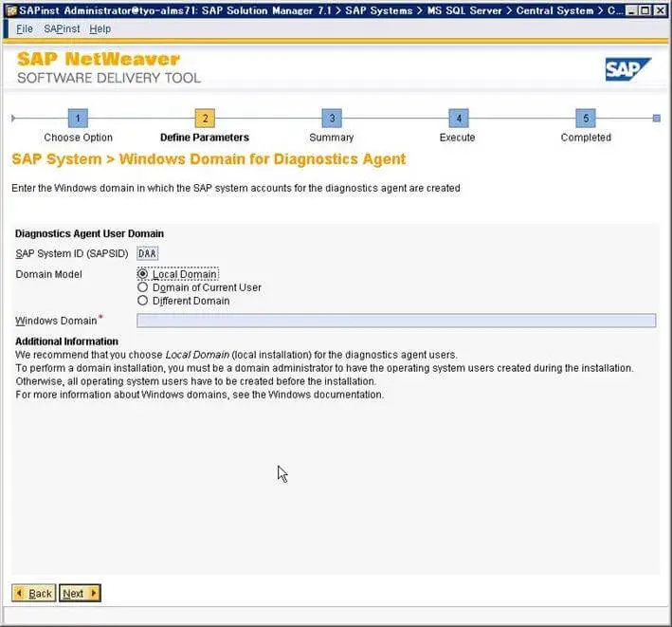The image size is (672, 627).
Task: Click the page title 'Windows Domain for Diagnostics Agent'
Action: [x=263, y=159]
